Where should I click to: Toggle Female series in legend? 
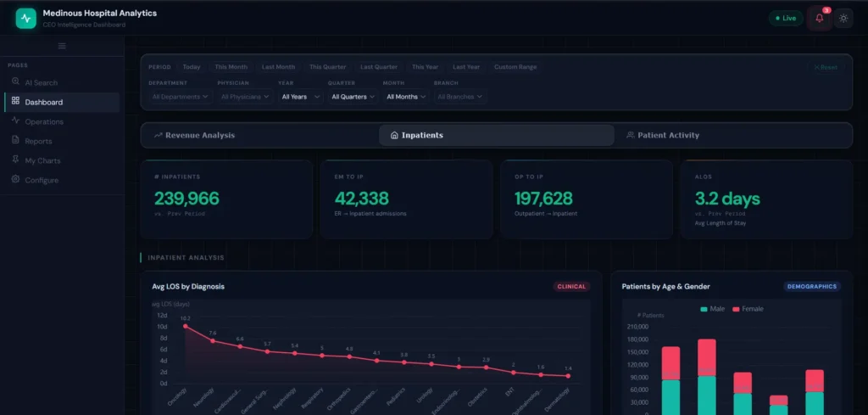tap(748, 309)
